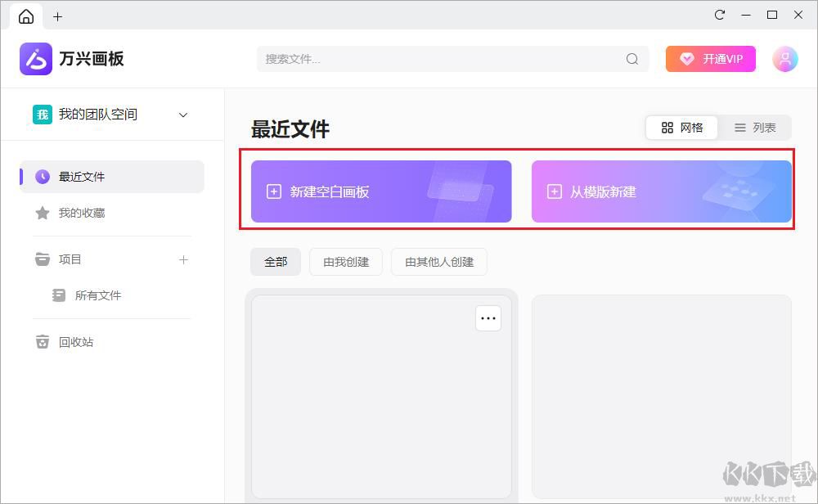Open a new tab with the plus button
Image resolution: width=818 pixels, height=504 pixels.
pos(57,16)
